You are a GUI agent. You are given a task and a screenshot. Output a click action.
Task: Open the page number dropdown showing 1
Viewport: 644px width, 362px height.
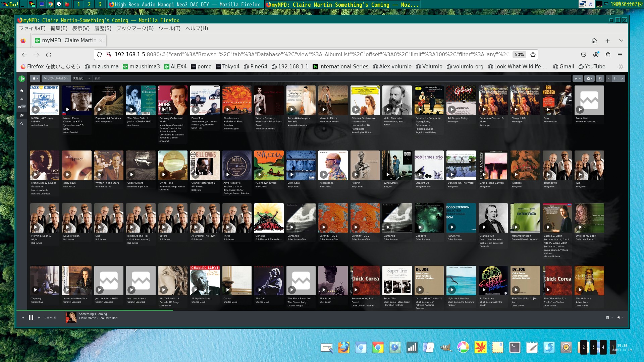(615, 78)
